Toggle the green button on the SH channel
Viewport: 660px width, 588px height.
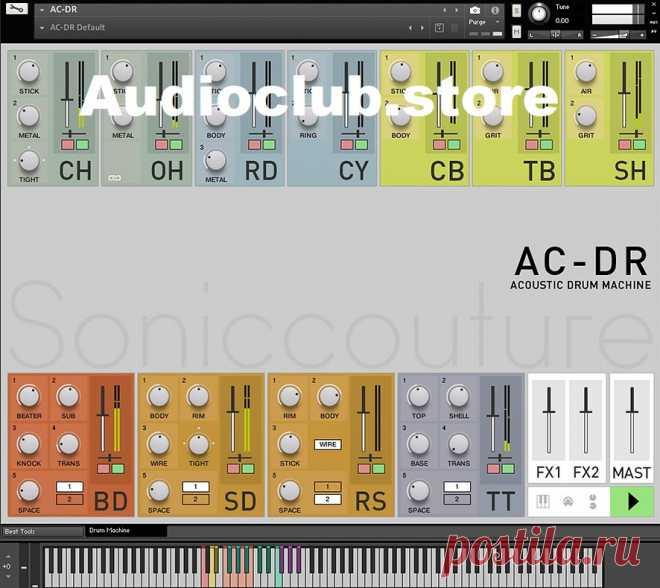coord(639,145)
